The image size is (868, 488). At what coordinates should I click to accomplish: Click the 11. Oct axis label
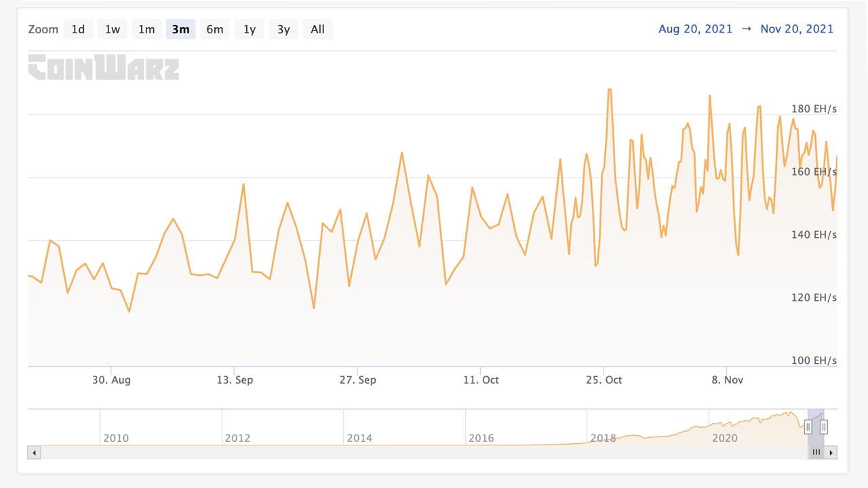point(481,380)
